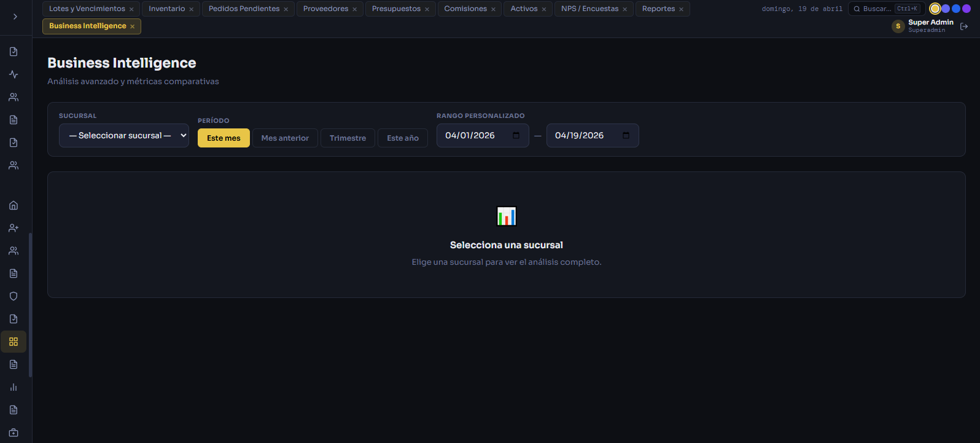Click the logout icon next to Super Admin
This screenshot has width=980, height=443.
point(964,26)
